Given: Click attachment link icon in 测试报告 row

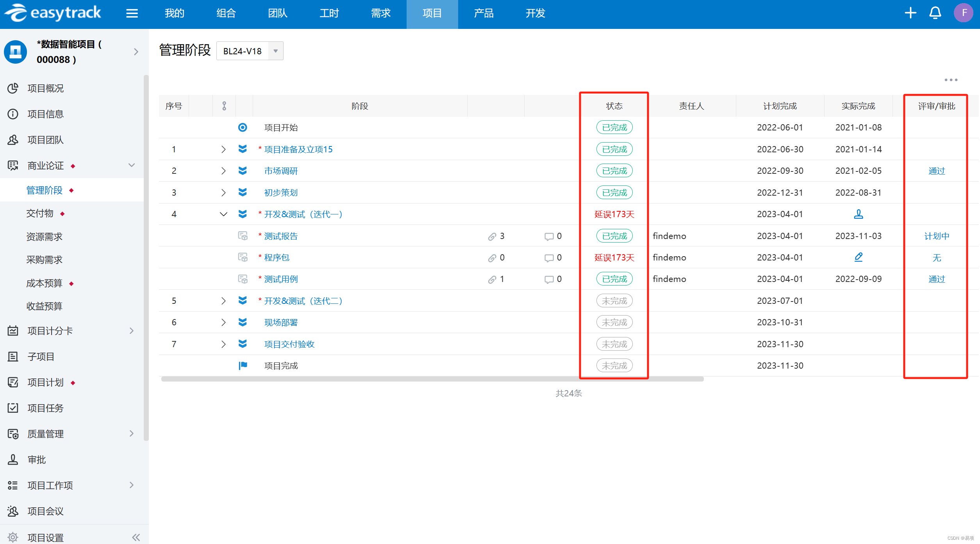Looking at the screenshot, I should point(492,236).
